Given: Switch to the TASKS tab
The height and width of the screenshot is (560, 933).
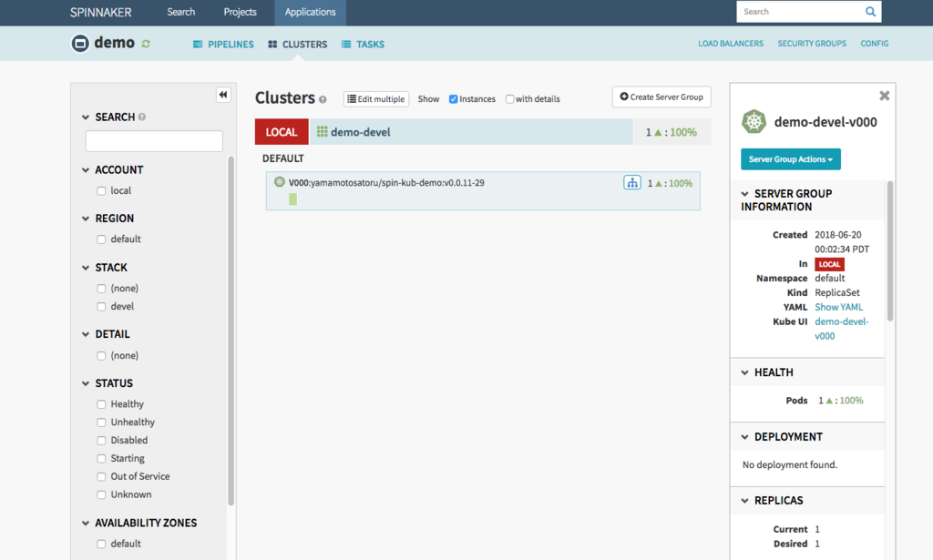Looking at the screenshot, I should [x=363, y=44].
